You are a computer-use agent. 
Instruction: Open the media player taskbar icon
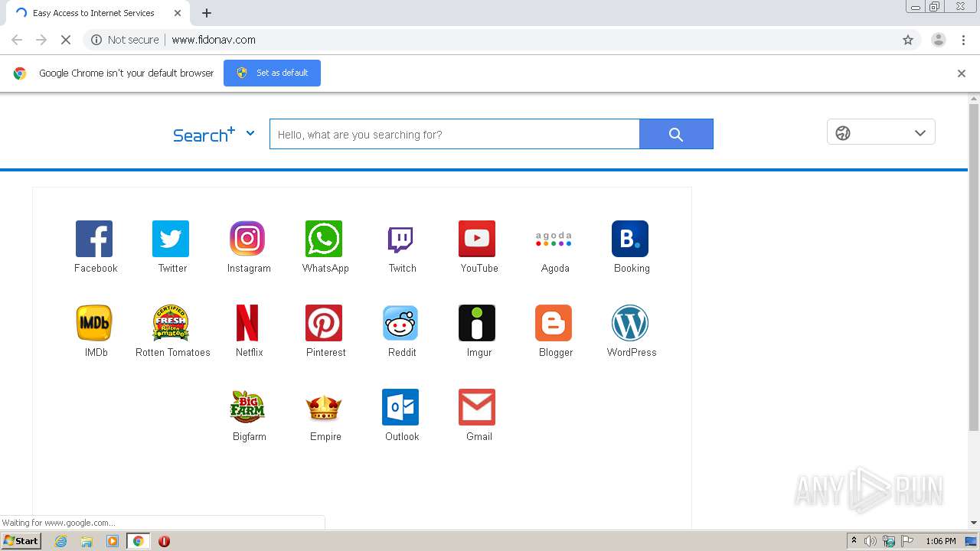coord(113,541)
